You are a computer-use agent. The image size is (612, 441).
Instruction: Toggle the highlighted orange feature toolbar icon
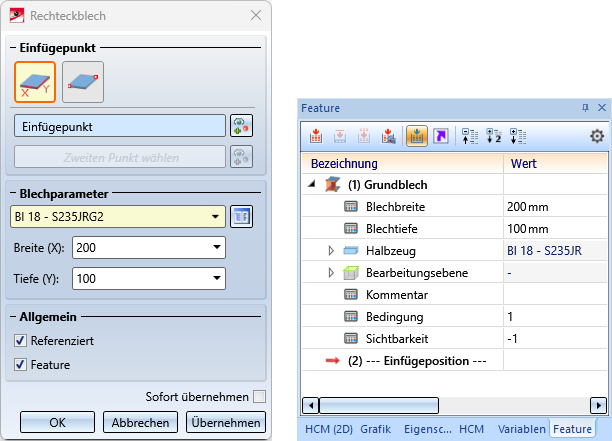click(417, 136)
